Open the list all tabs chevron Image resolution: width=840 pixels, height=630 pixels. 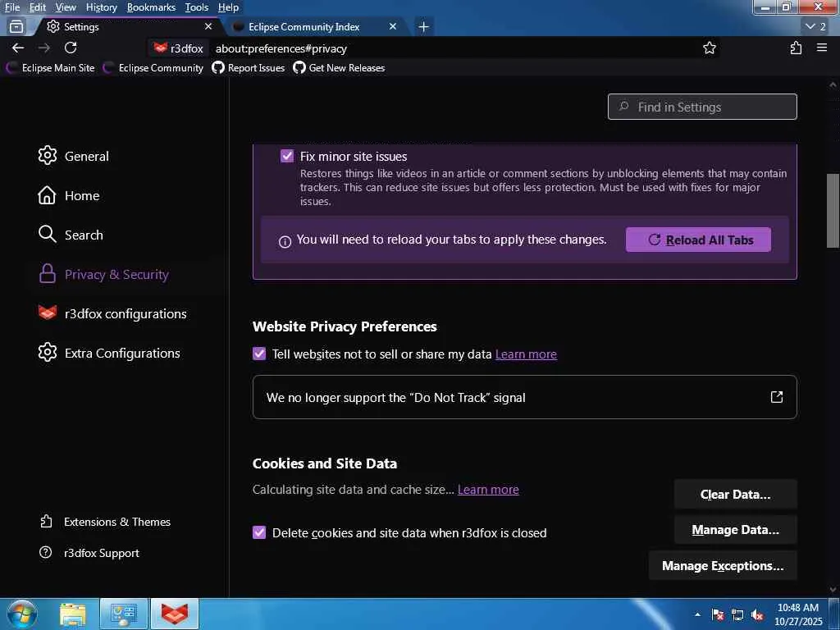pyautogui.click(x=816, y=26)
